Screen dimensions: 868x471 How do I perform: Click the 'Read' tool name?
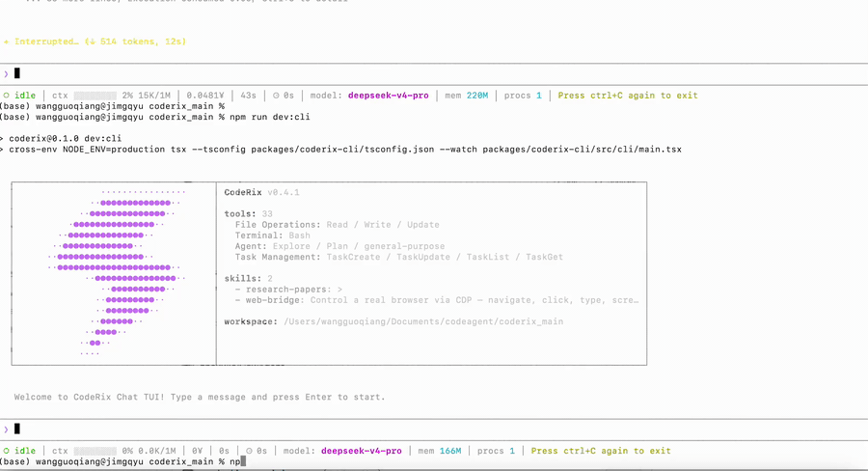[338, 225]
